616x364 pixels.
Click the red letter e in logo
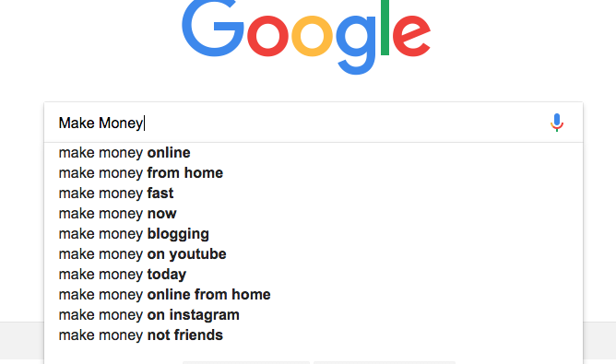(411, 36)
